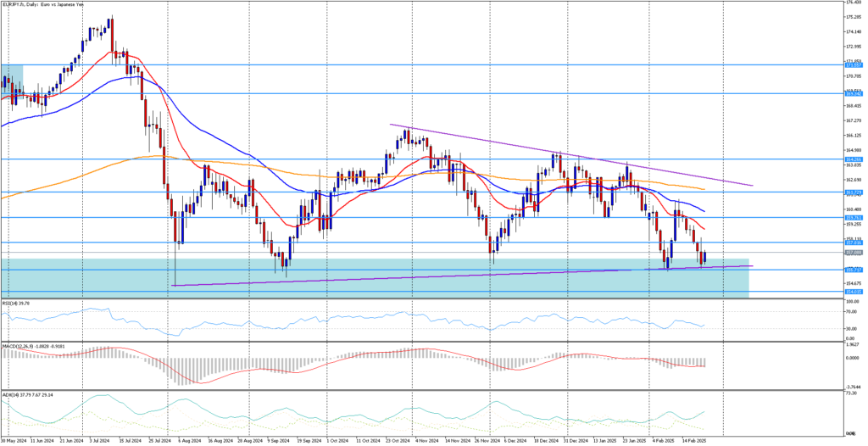
Task: Click the last candlestick on the chart
Action: (x=704, y=257)
